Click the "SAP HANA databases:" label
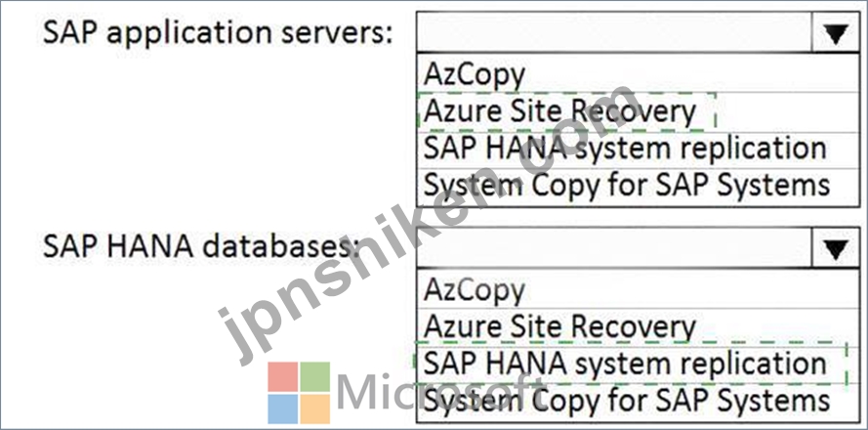This screenshot has height=430, width=868. pos(197,246)
